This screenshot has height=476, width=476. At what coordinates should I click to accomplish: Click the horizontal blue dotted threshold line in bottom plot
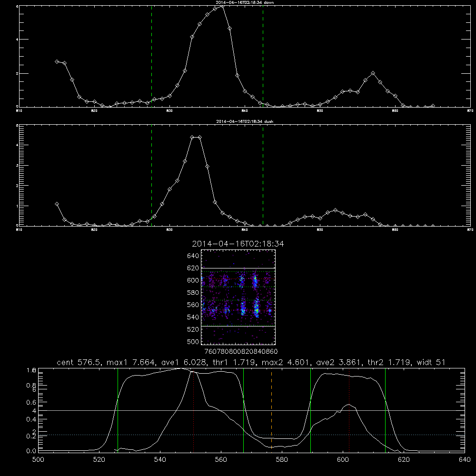251,435
